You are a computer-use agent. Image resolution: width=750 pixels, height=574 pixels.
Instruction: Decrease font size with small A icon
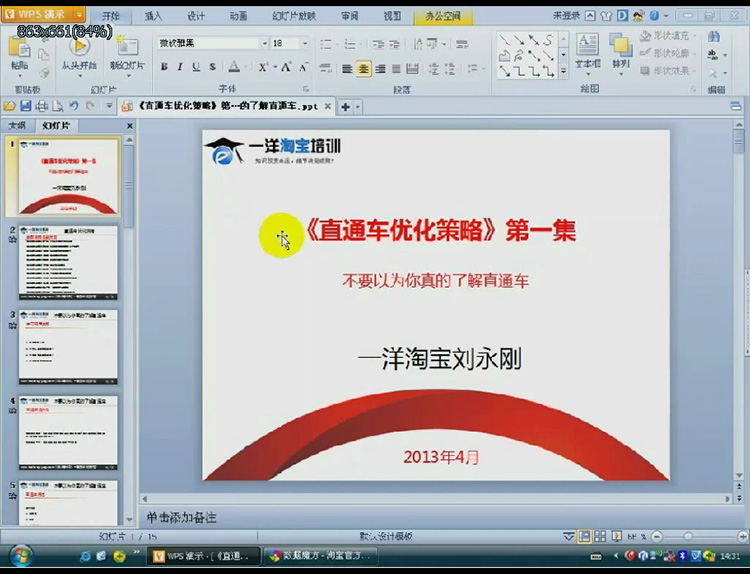tap(303, 67)
